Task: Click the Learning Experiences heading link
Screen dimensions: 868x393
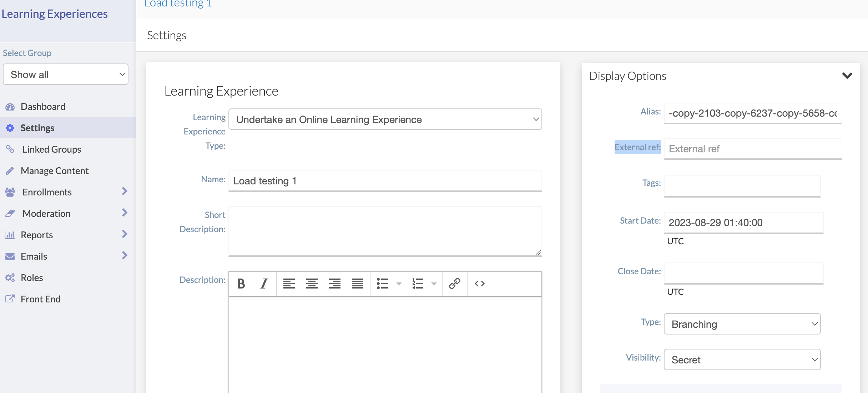Action: tap(55, 14)
